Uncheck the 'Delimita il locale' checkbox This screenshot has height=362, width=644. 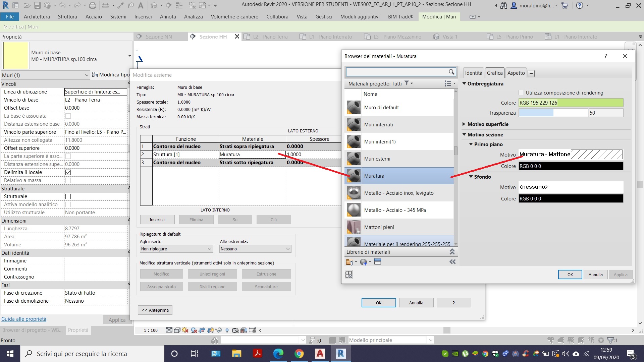point(68,172)
